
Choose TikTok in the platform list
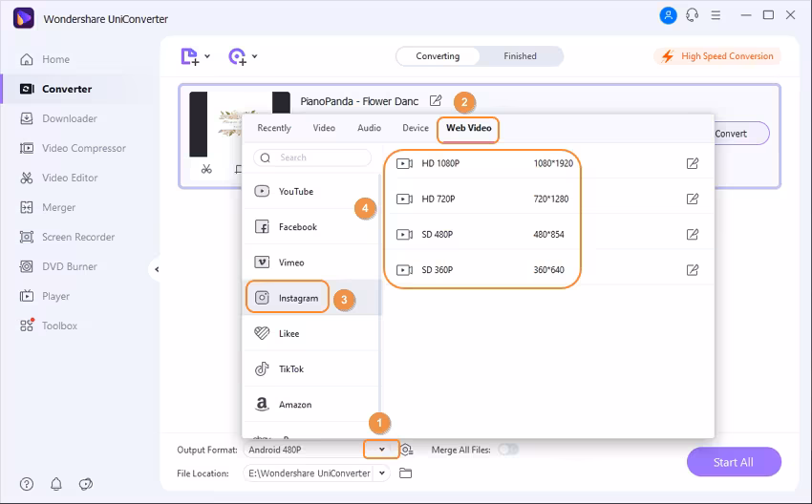click(310, 369)
